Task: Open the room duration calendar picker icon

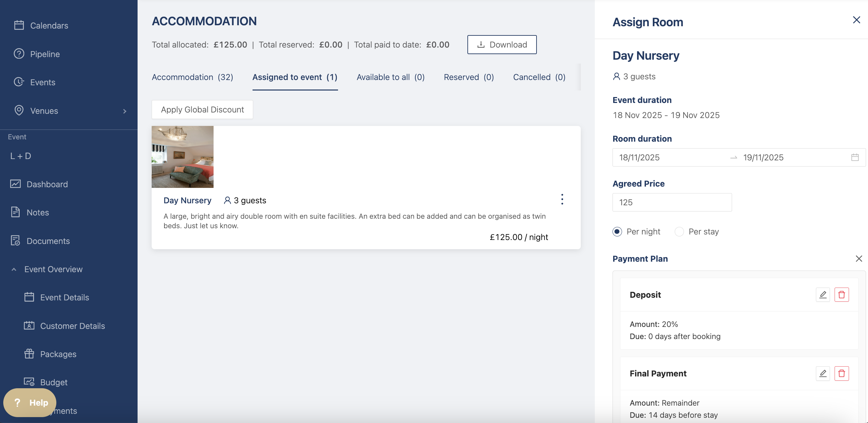Action: click(855, 157)
